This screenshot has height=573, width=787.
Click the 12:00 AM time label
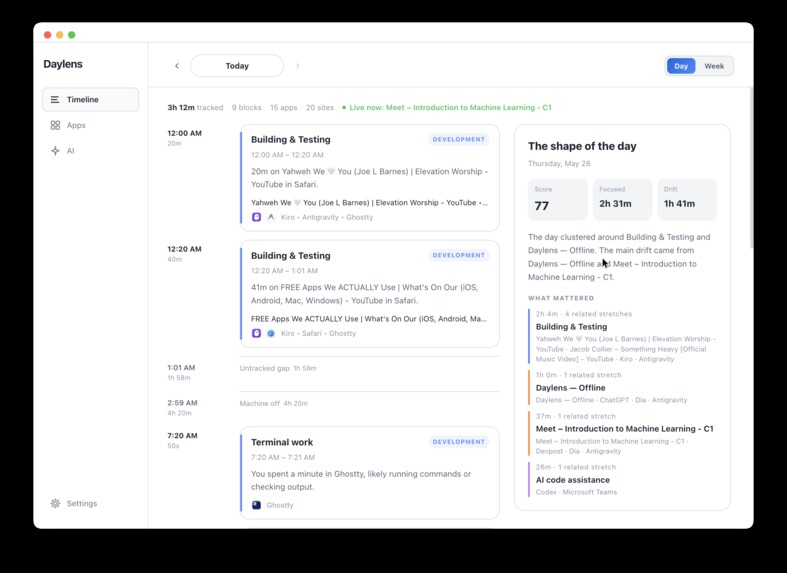tap(184, 133)
